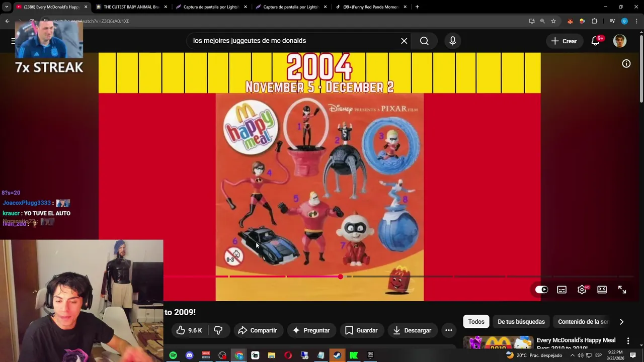Open options menu for recommended video

click(628, 341)
